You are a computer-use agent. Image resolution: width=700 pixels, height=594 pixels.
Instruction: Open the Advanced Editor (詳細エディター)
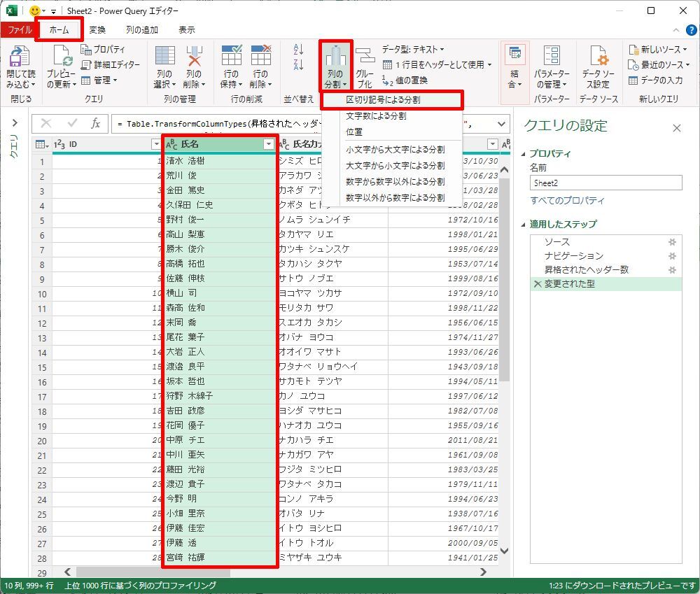[111, 64]
